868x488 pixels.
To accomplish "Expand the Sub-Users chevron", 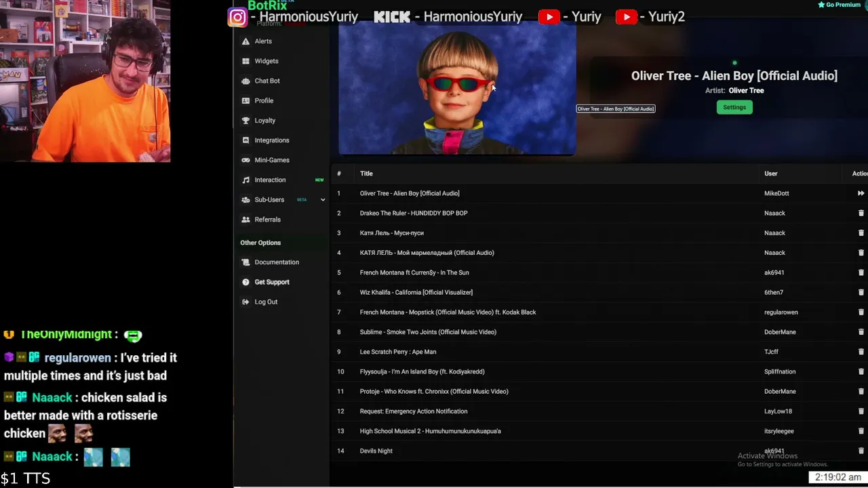I will (x=323, y=200).
